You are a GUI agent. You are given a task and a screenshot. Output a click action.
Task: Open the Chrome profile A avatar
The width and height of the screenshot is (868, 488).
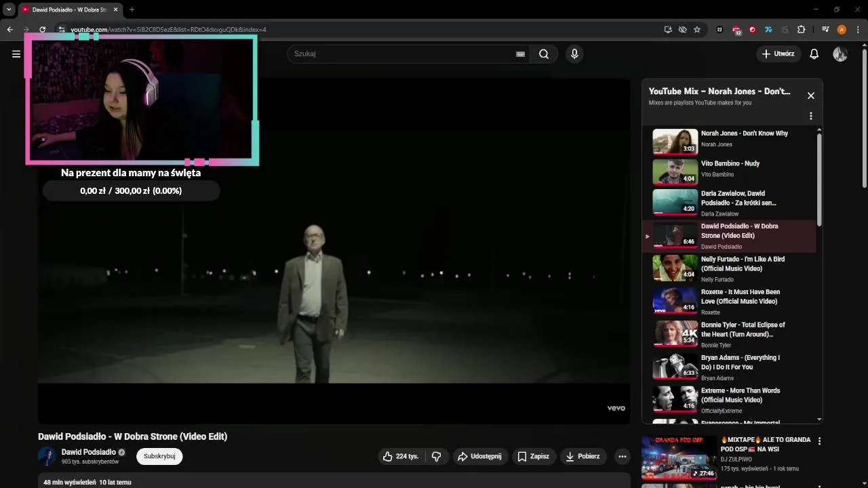tap(842, 29)
